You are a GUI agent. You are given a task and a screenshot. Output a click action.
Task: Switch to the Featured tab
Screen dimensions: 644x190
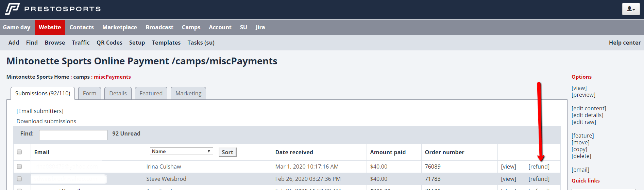[x=151, y=93]
